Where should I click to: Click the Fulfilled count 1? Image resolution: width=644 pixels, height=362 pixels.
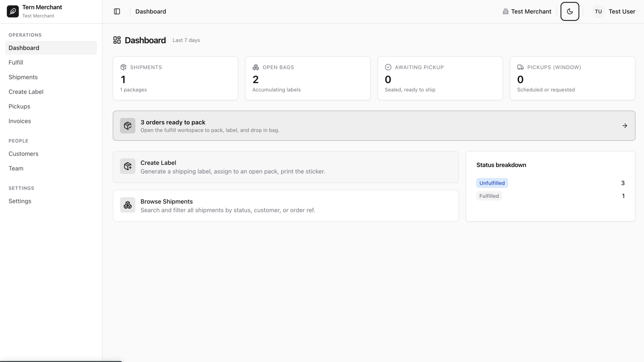[x=623, y=196]
